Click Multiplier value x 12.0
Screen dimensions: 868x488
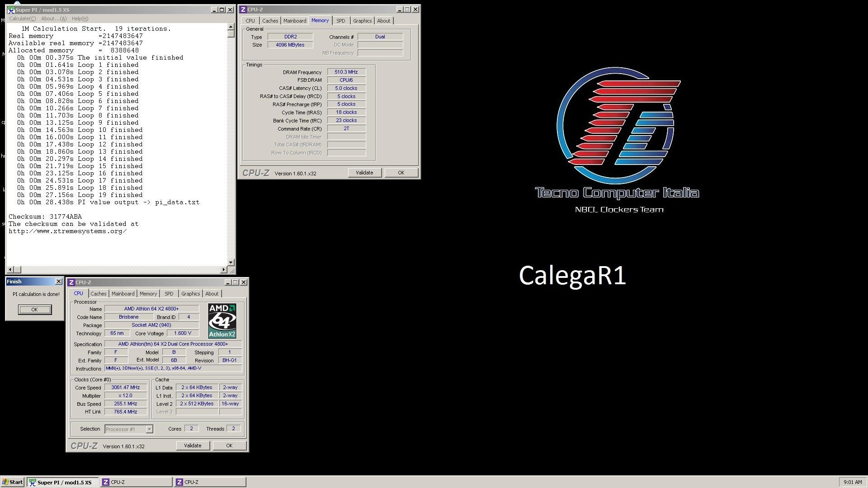point(126,395)
